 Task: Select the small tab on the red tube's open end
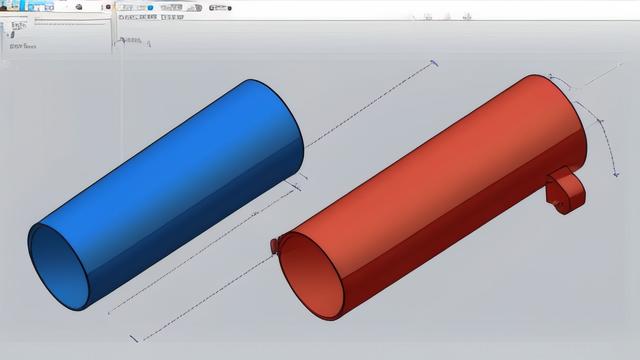[x=274, y=246]
